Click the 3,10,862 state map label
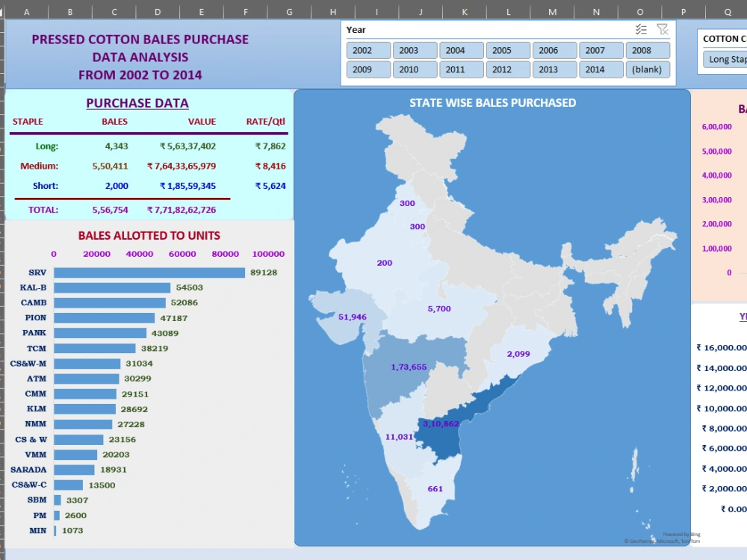 (441, 424)
